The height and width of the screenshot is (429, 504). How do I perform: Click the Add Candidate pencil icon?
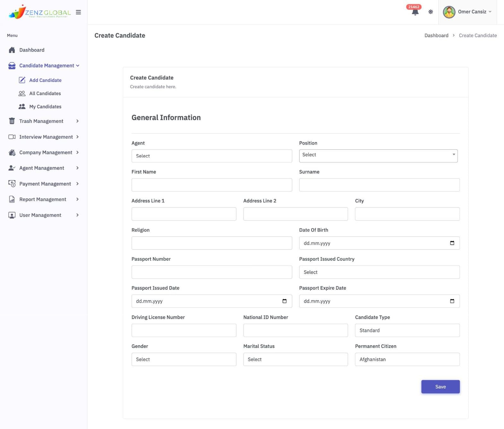tap(22, 80)
